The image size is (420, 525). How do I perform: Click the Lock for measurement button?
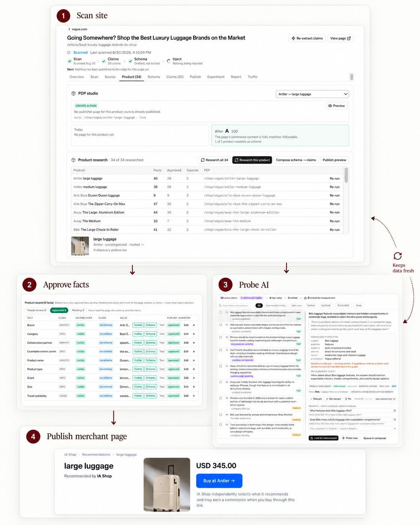[323, 438]
